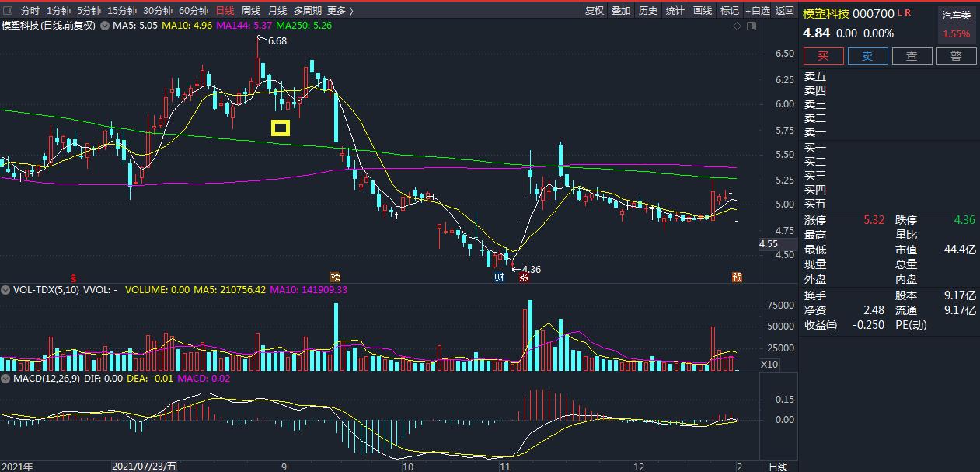The image size is (980, 472).
Task: Click the 模塑科技(日线.前复权) chart title
Action: point(48,26)
